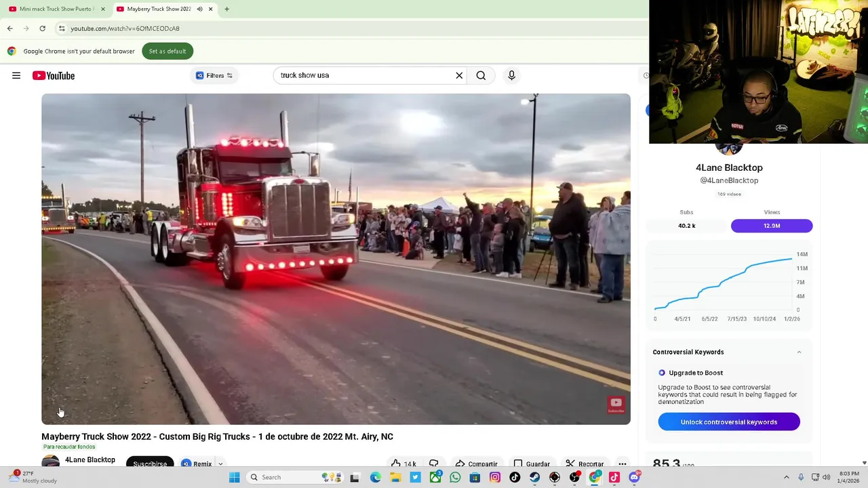Click Upgrade to Boost heading

(696, 373)
